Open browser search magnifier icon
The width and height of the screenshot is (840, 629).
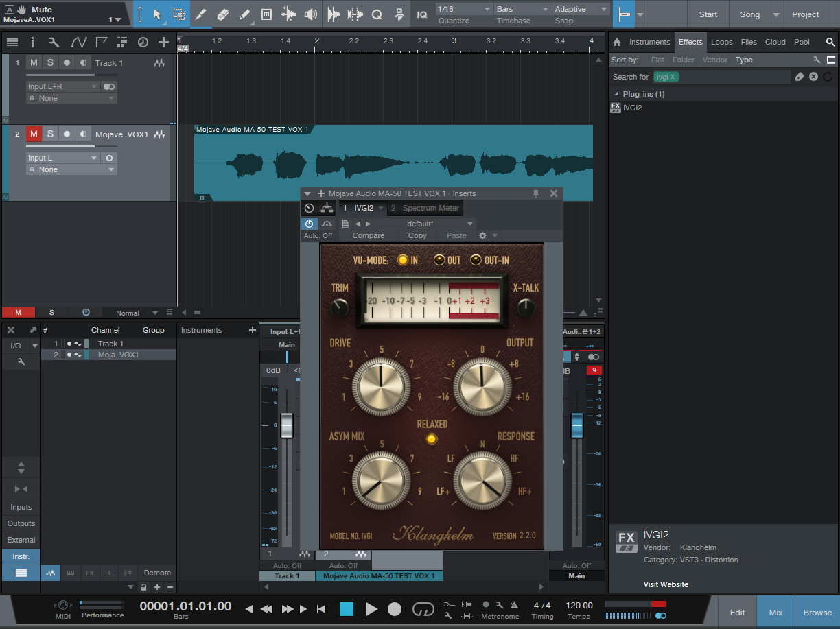click(x=830, y=42)
